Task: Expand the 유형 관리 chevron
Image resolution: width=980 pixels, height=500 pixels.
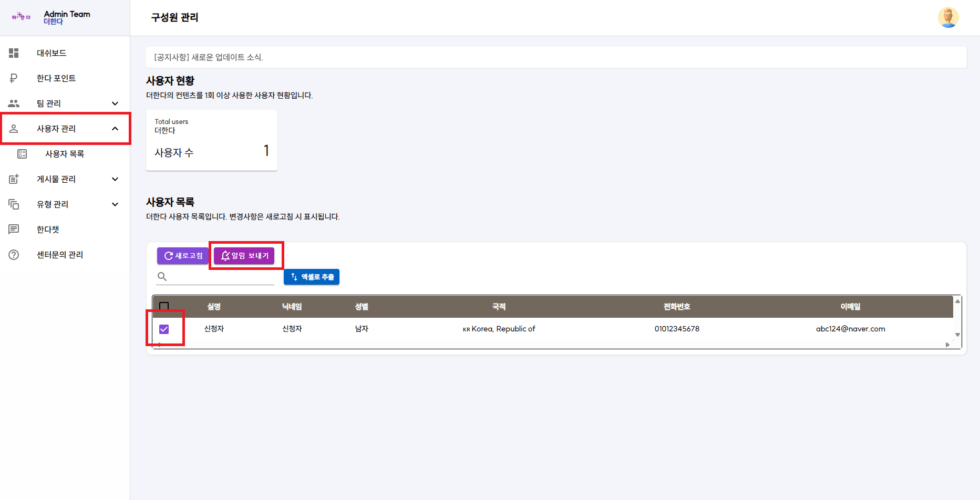Action: [x=115, y=204]
